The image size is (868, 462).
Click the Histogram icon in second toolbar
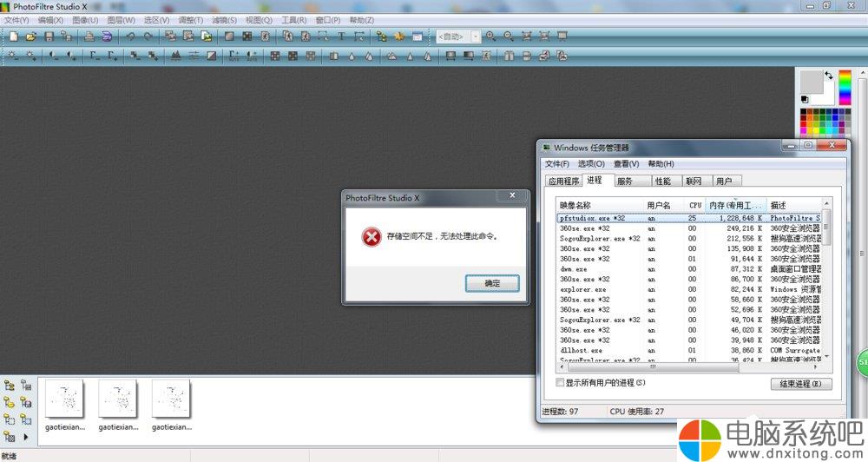coord(176,56)
